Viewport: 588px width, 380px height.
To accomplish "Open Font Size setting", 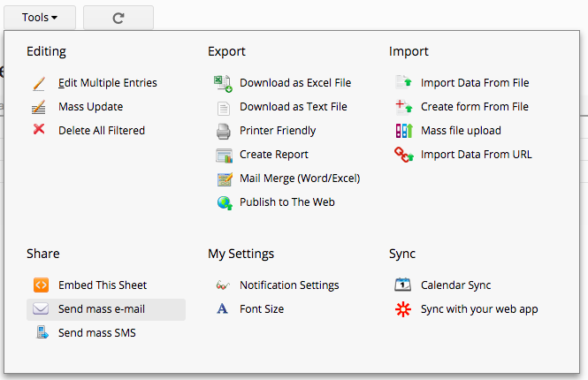I will [x=262, y=309].
